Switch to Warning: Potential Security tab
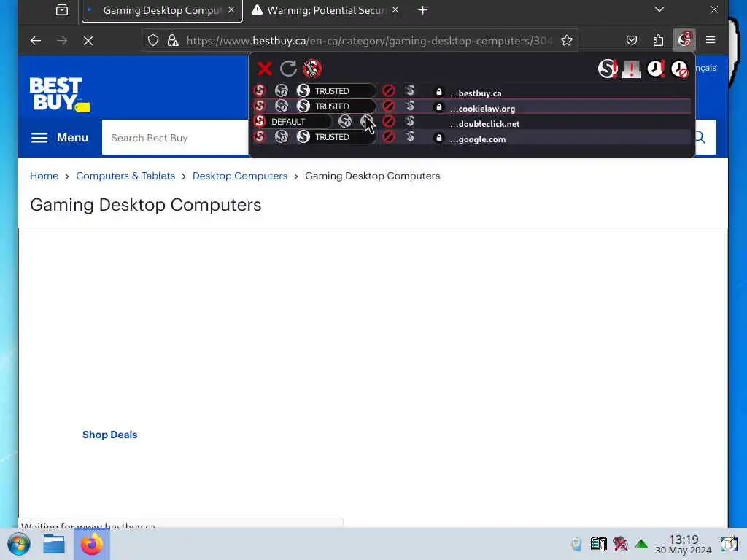This screenshot has width=747, height=560. click(x=325, y=10)
